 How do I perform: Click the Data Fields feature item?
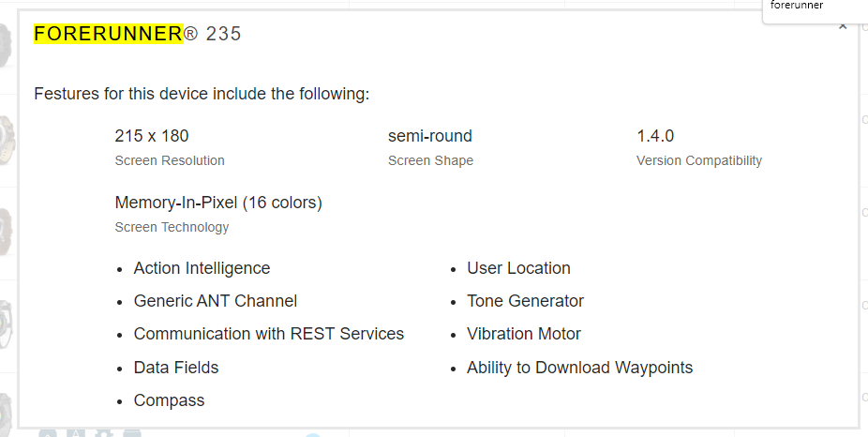[176, 368]
